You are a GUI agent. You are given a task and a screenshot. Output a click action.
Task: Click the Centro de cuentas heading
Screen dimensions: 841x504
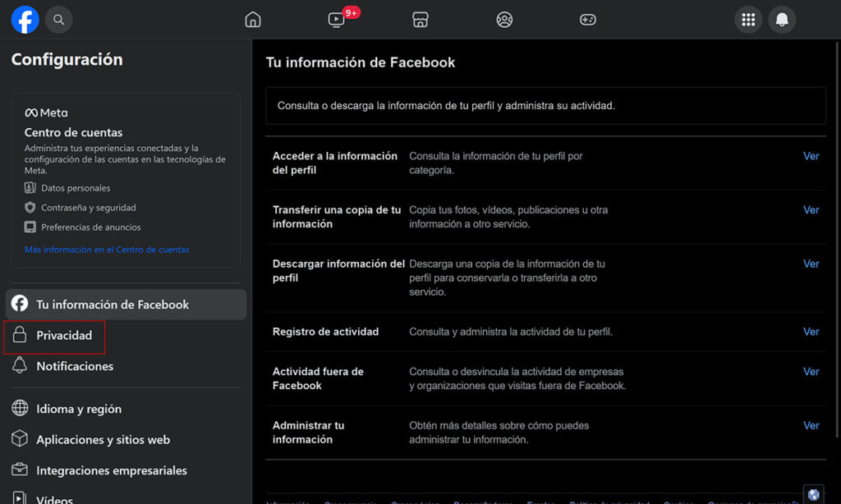pyautogui.click(x=73, y=132)
